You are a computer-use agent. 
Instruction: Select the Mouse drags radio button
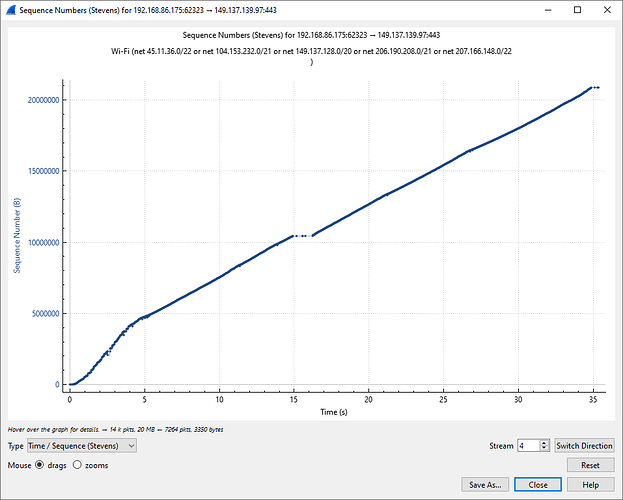point(40,465)
